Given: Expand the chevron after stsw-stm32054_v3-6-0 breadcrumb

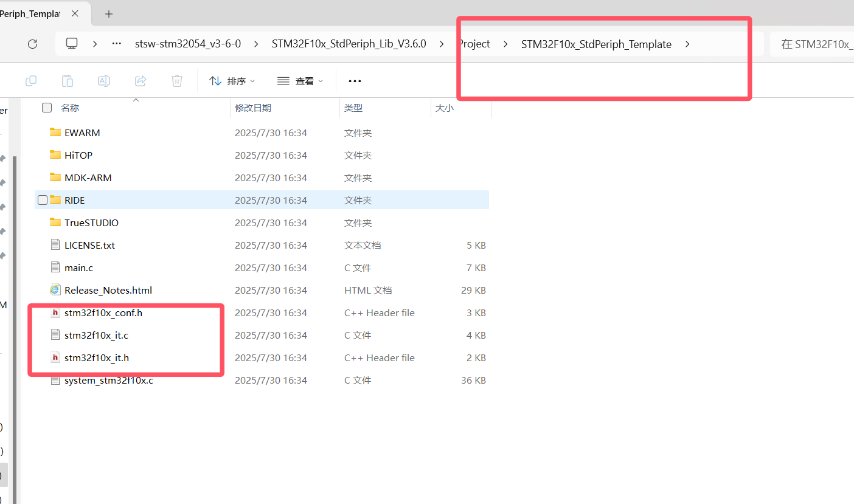Looking at the screenshot, I should pyautogui.click(x=257, y=44).
